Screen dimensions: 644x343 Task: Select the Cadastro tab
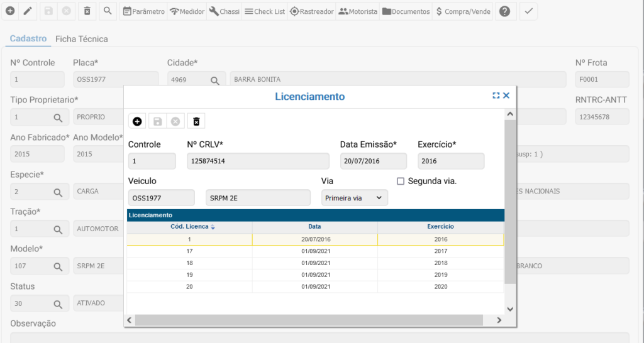[x=28, y=39]
